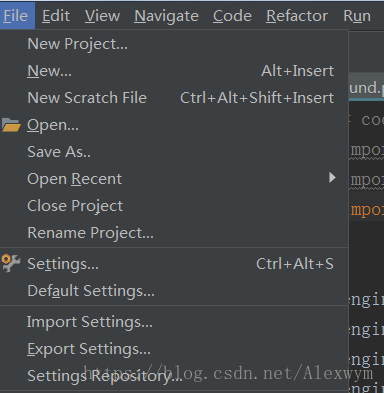Select Export Settings... entry

174,349
